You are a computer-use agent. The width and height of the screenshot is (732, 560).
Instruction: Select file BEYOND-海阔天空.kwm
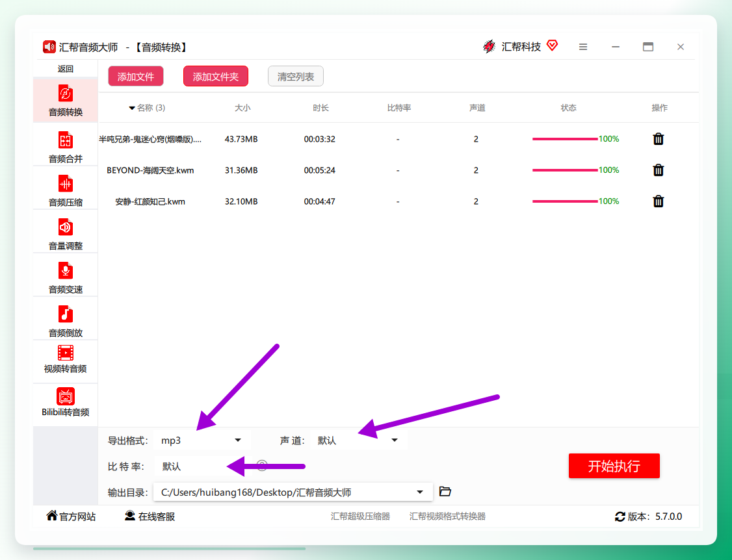(x=150, y=170)
